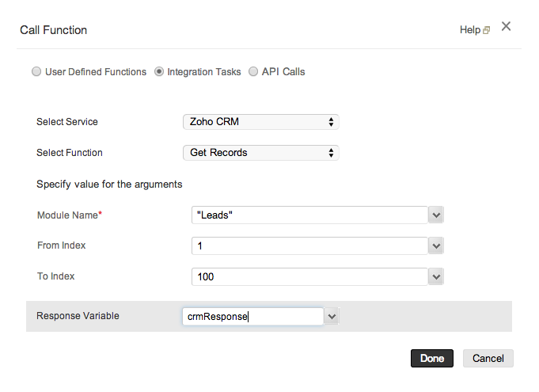Choose the API Calls radio option

coord(253,72)
